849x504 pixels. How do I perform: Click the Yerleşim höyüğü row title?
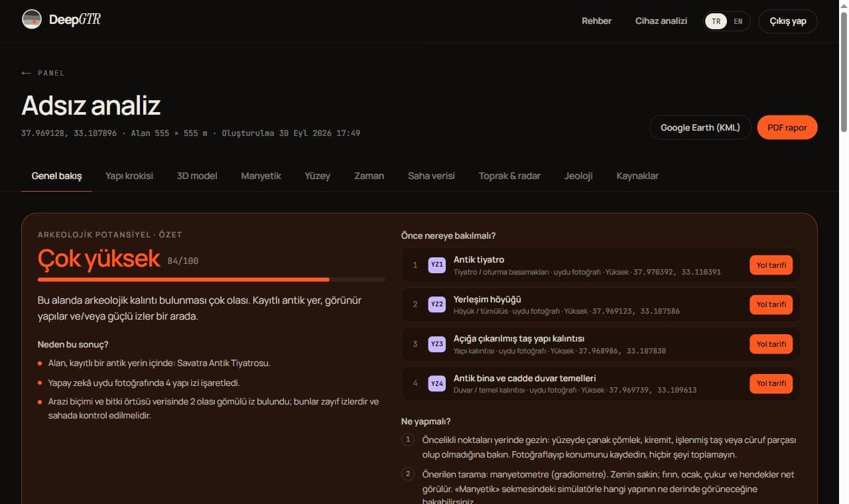coord(488,300)
